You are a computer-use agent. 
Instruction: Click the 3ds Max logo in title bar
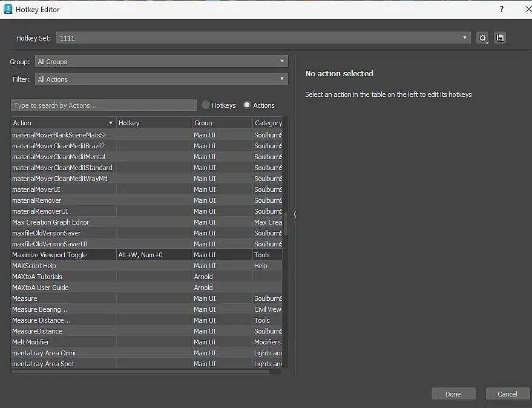[8, 9]
